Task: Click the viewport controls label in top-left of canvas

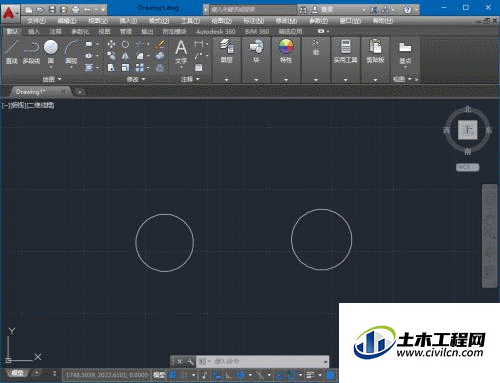Action: point(28,105)
